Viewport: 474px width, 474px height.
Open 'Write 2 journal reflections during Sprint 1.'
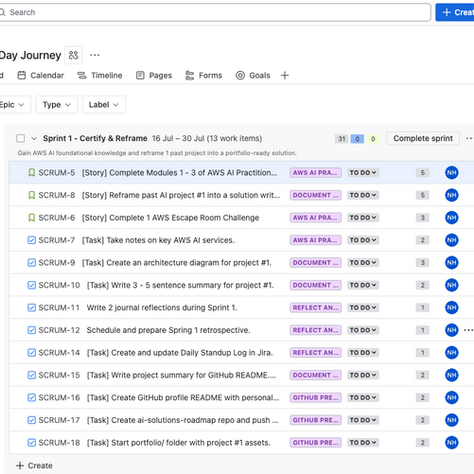[162, 308]
